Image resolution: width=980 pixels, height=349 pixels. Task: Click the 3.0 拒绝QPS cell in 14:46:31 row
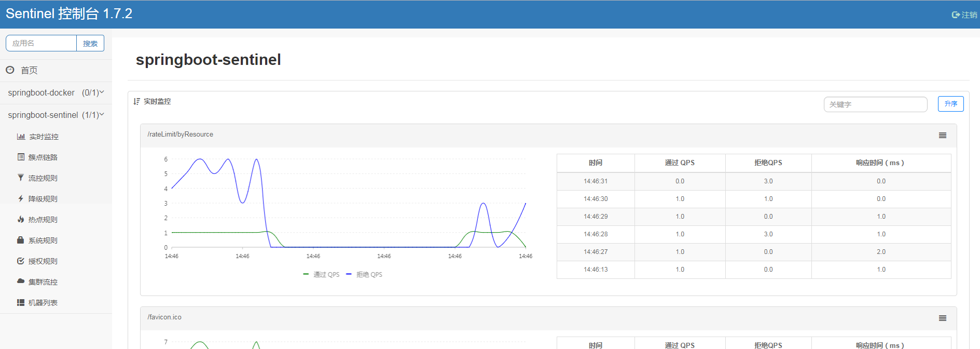click(x=768, y=181)
